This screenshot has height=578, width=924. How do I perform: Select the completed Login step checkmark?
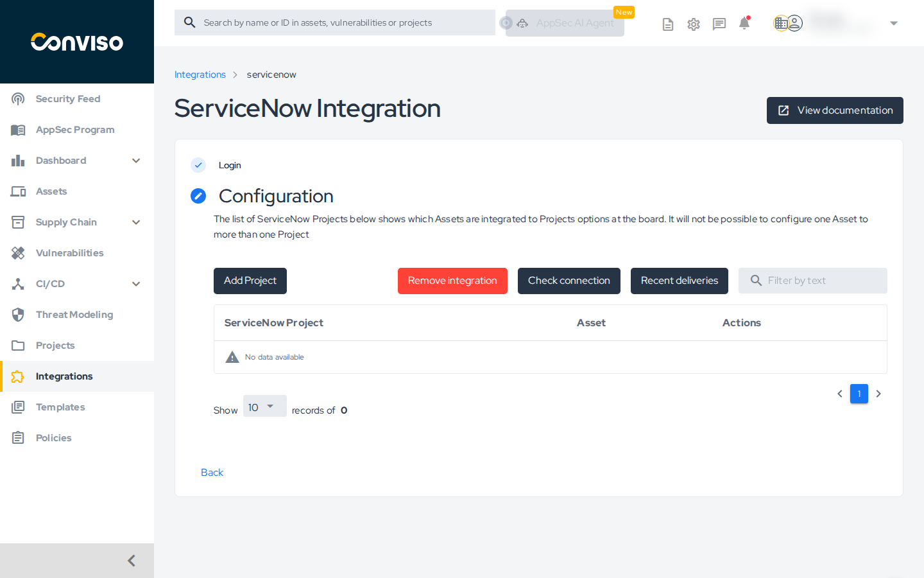coord(198,165)
